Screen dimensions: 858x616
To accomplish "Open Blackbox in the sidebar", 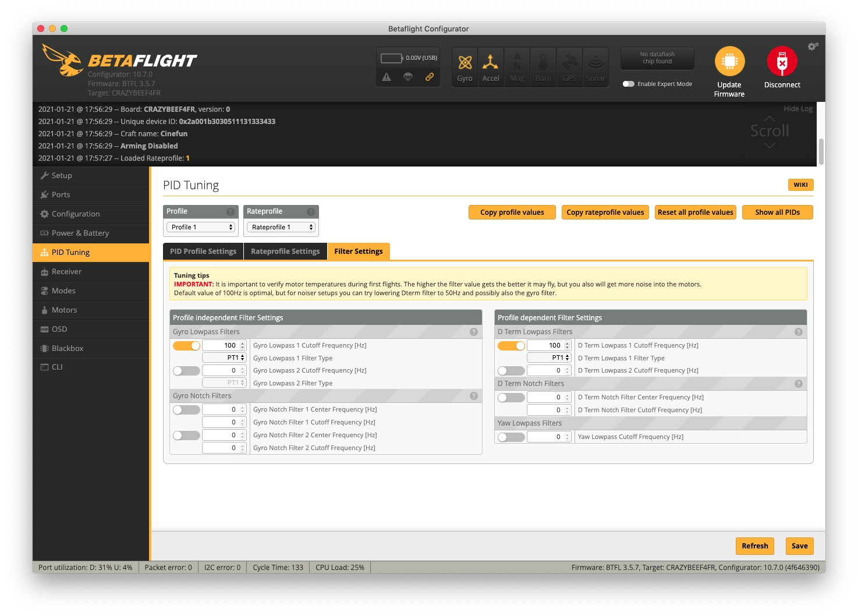I will (x=91, y=349).
